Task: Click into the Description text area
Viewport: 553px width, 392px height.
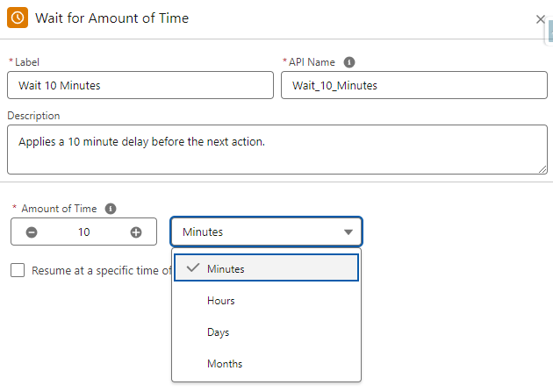Action: click(x=277, y=149)
